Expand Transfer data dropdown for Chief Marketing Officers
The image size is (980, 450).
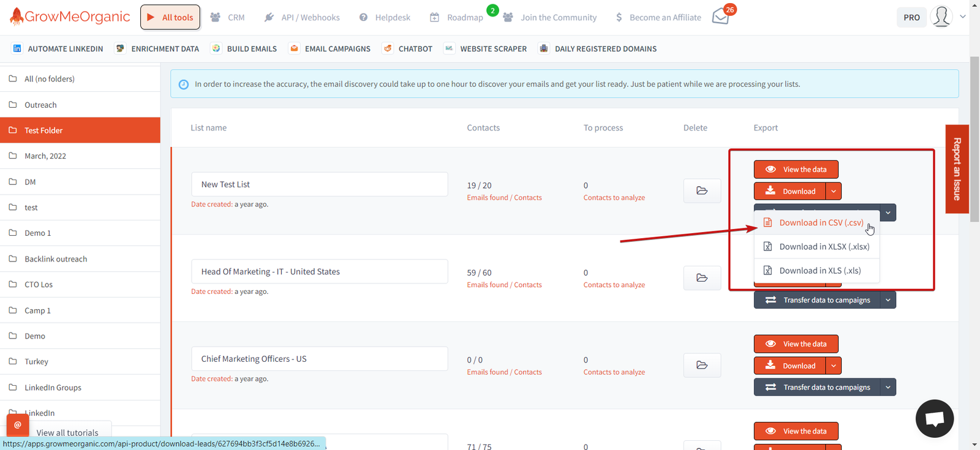pyautogui.click(x=888, y=387)
